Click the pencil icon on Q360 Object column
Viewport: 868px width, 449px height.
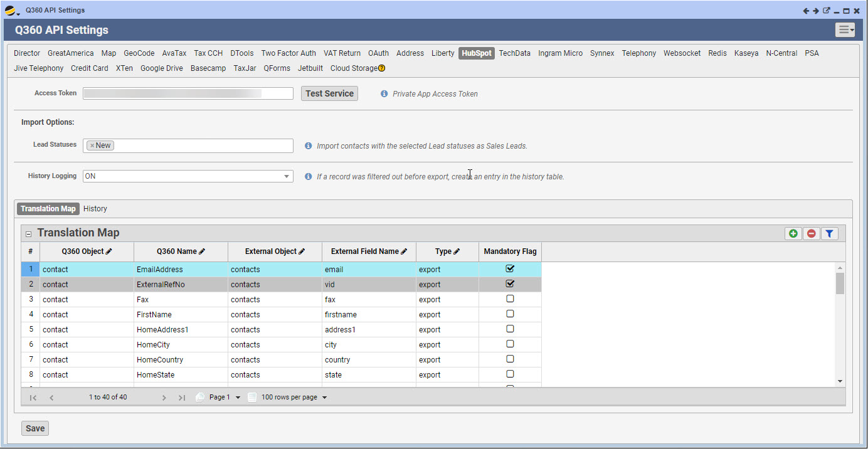pyautogui.click(x=109, y=251)
